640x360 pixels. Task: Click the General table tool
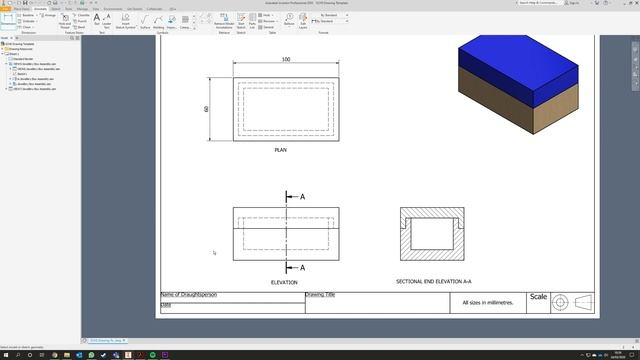pyautogui.click(x=267, y=27)
